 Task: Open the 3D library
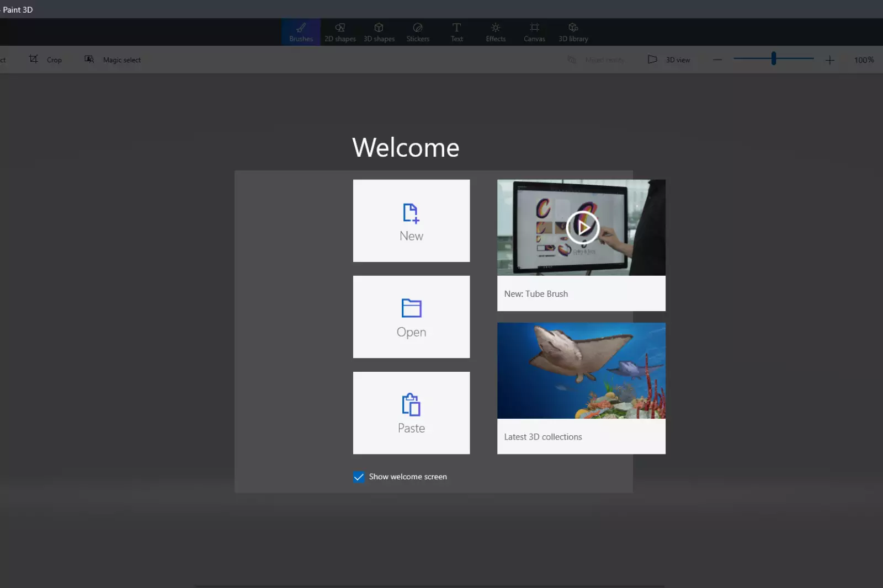click(573, 32)
